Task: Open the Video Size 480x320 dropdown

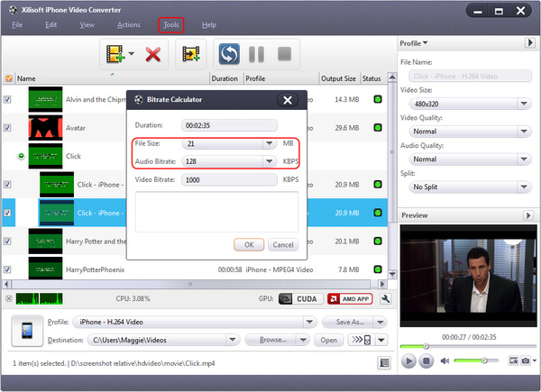Action: [x=524, y=104]
